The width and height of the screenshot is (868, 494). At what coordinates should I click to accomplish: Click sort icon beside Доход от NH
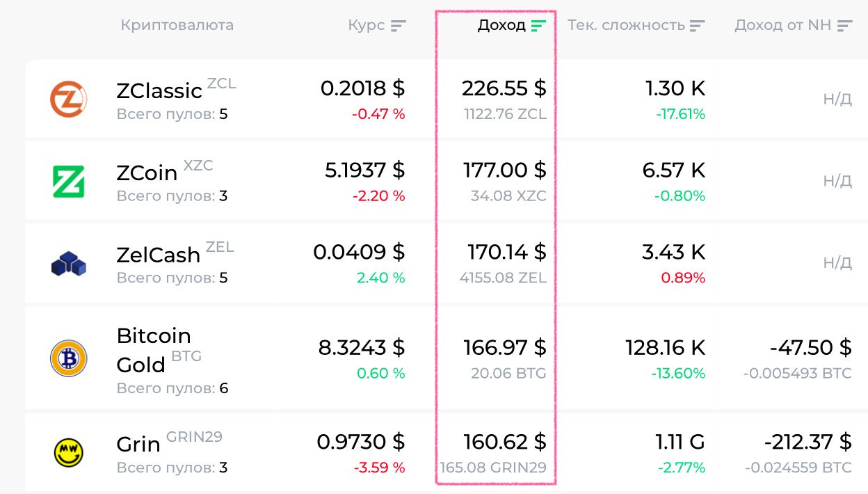844,26
